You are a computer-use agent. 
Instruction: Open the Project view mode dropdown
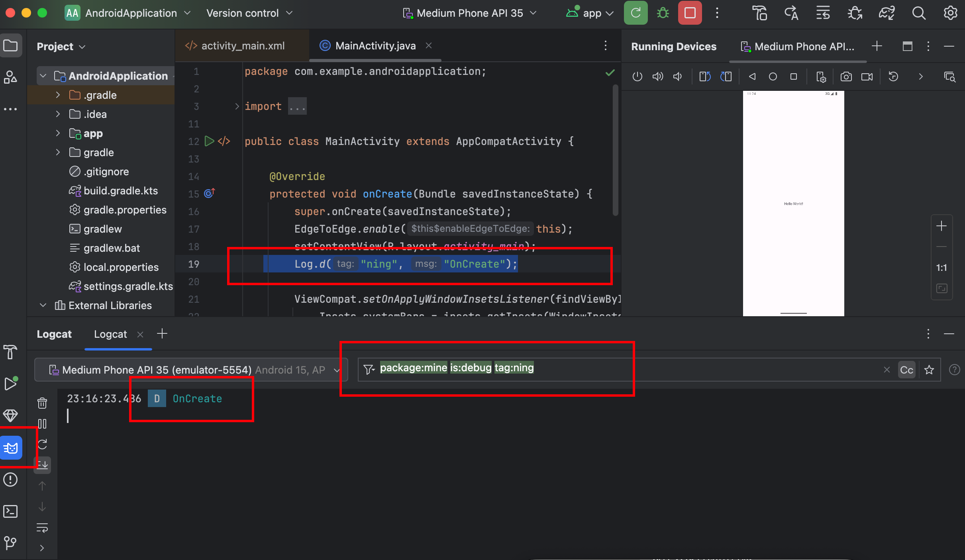pos(61,47)
